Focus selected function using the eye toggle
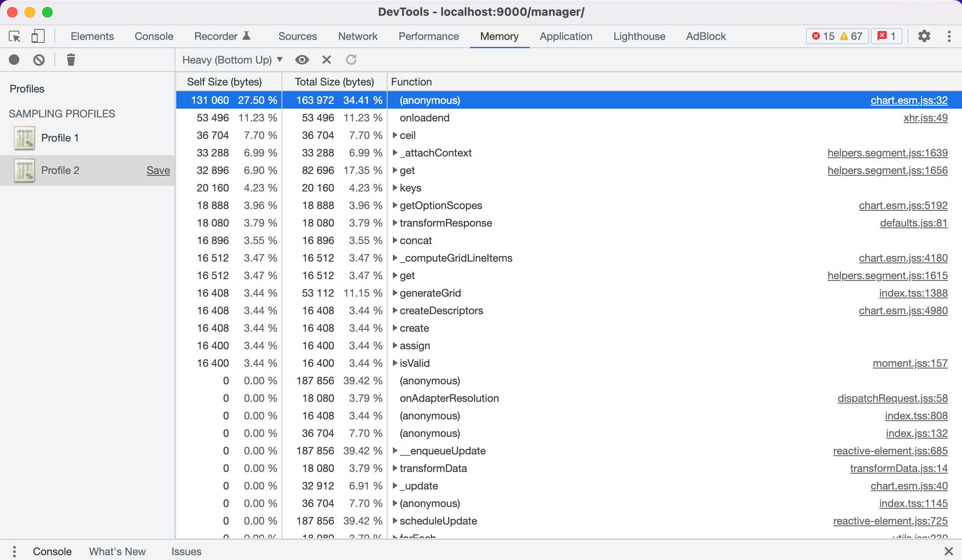 [x=302, y=60]
